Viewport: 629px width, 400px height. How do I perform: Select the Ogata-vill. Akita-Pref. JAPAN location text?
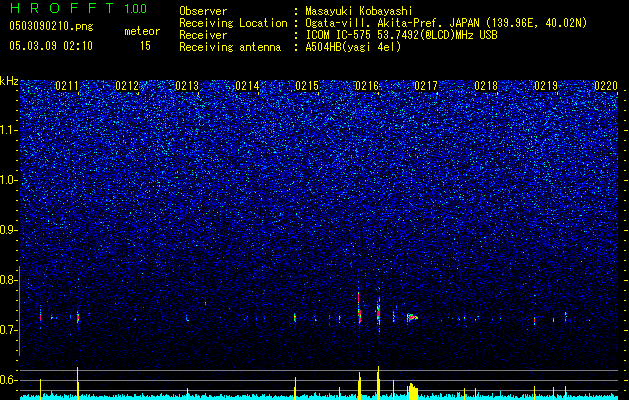[446, 23]
